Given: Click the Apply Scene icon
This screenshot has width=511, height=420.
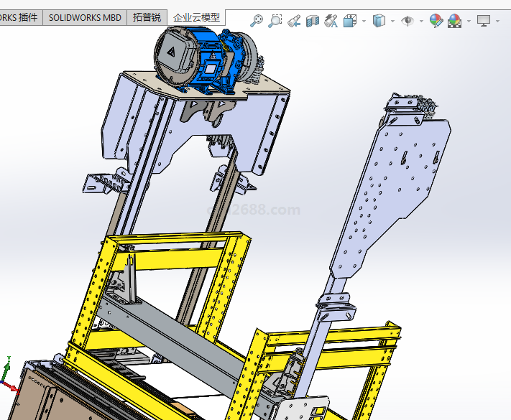Looking at the screenshot, I should click(x=454, y=22).
